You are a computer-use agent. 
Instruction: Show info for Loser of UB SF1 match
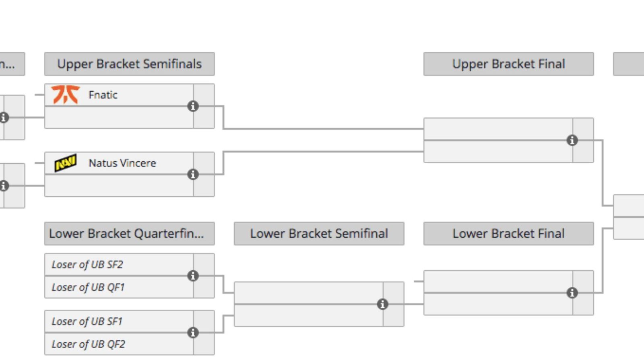click(193, 333)
